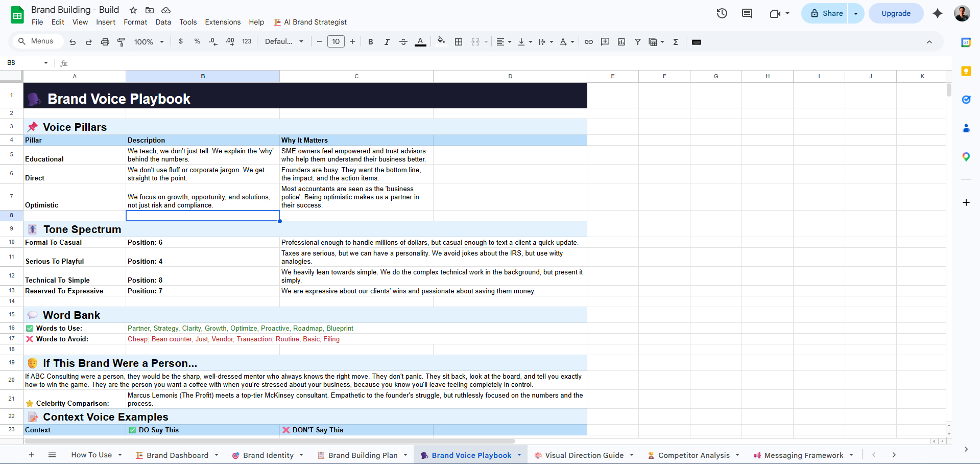Add a new sheet with plus

(32, 455)
